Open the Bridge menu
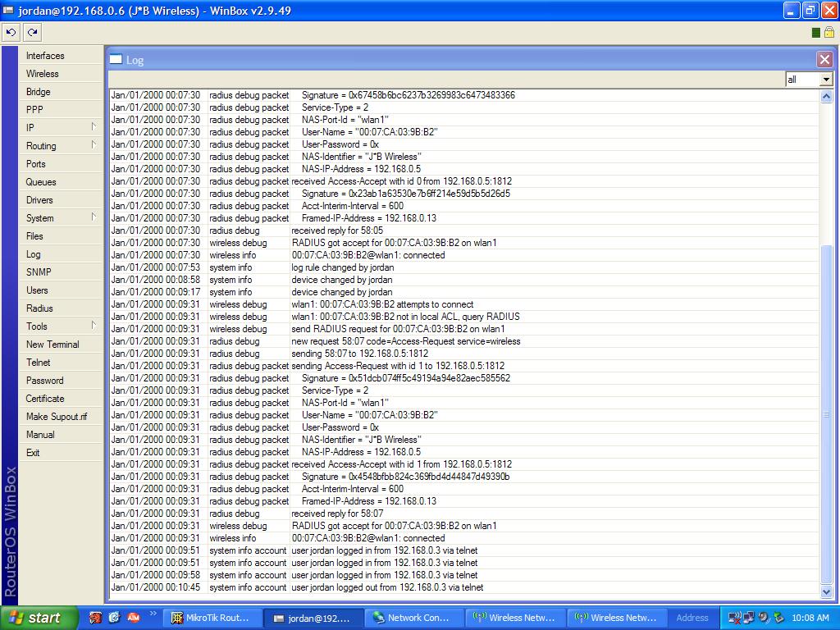Viewport: 840px width, 630px height. pyautogui.click(x=61, y=92)
